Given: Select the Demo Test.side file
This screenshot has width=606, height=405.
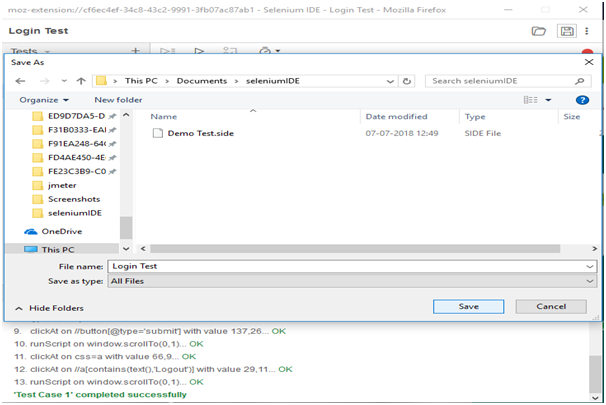Looking at the screenshot, I should click(x=200, y=134).
